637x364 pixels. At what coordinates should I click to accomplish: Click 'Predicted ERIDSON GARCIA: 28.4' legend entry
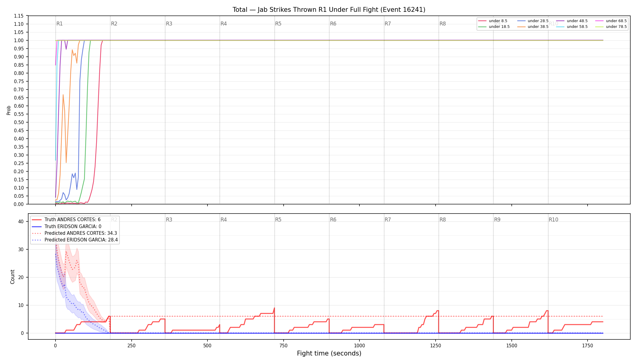tap(75, 240)
